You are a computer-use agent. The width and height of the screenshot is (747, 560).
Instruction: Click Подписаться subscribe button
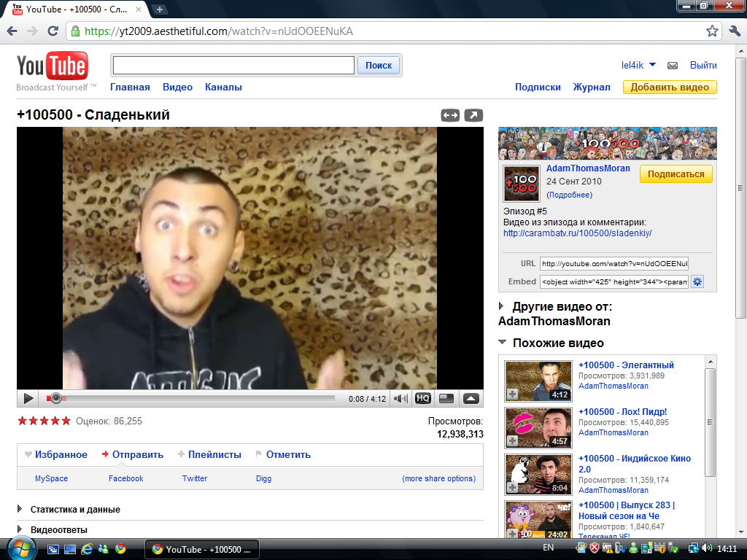click(676, 174)
